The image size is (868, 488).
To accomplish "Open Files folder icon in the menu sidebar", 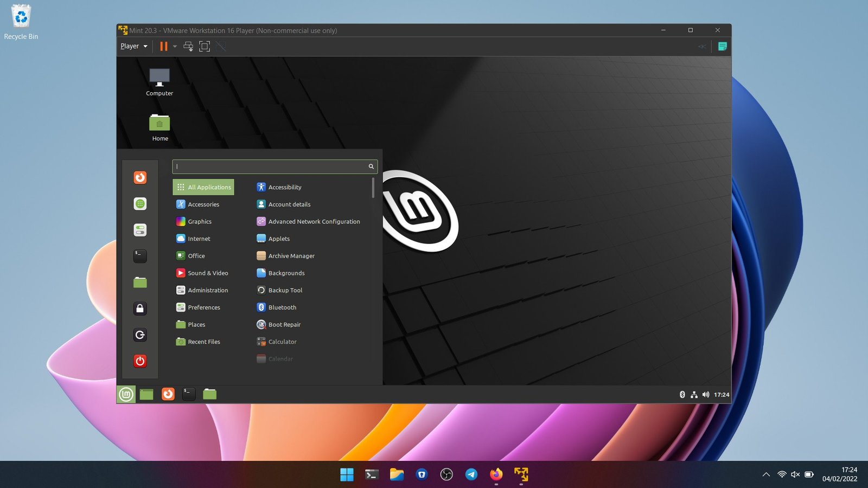I will (x=140, y=282).
